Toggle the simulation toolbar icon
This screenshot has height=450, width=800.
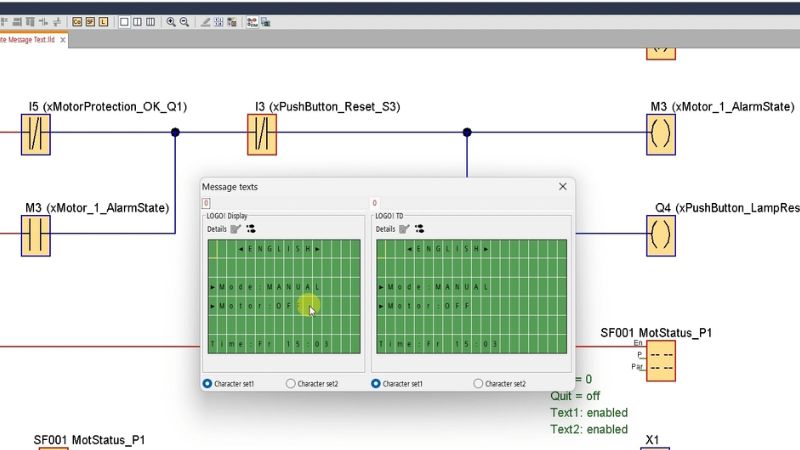pyautogui.click(x=252, y=22)
